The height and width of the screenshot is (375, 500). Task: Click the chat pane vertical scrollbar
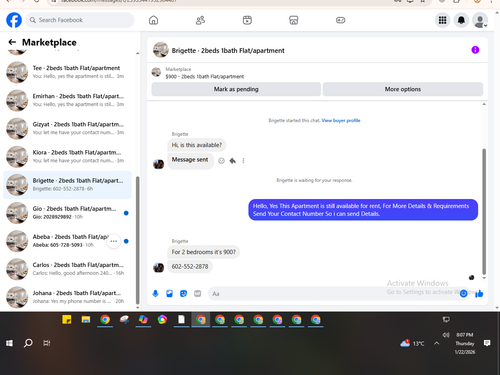[484, 211]
